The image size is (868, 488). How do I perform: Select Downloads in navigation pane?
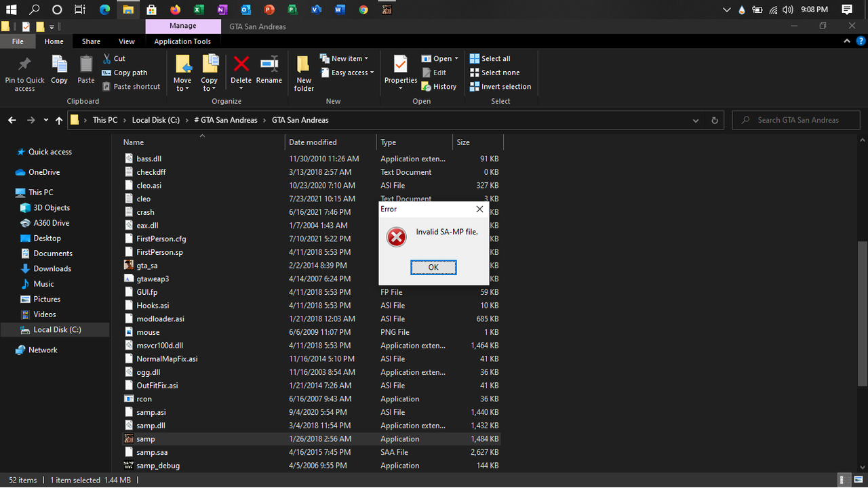pyautogui.click(x=52, y=268)
